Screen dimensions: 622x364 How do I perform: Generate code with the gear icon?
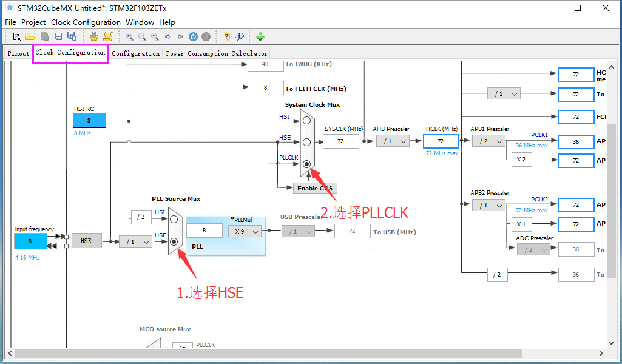click(x=94, y=37)
